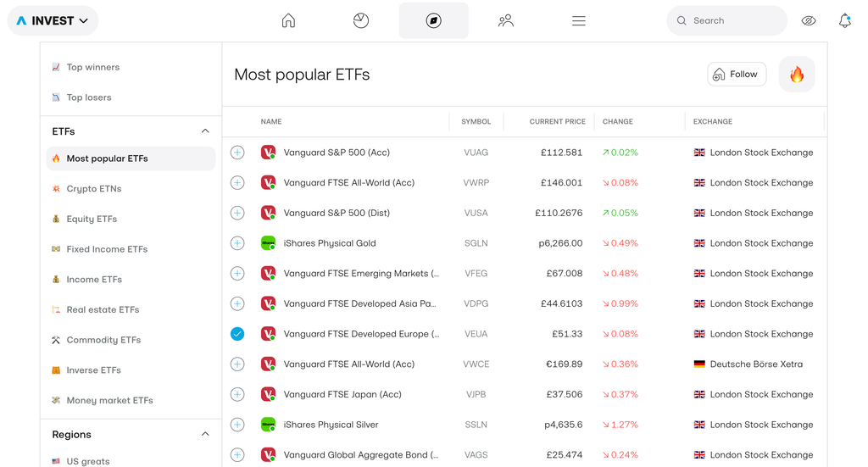Sort by CURRENT PRICE column header

coord(558,122)
